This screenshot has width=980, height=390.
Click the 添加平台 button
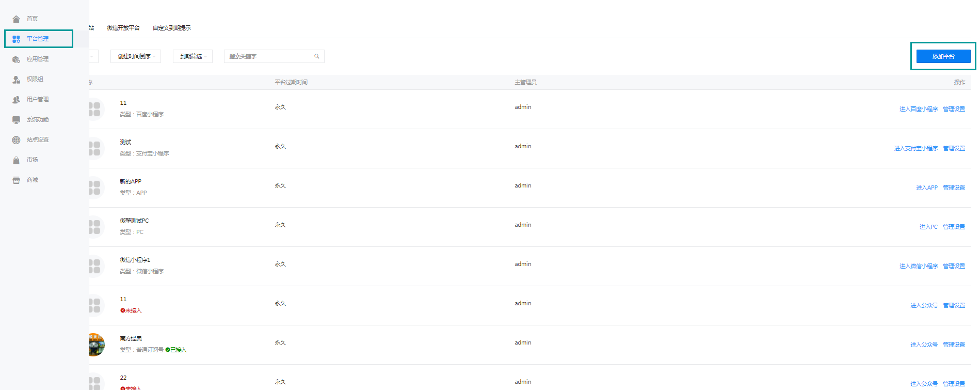pyautogui.click(x=943, y=56)
